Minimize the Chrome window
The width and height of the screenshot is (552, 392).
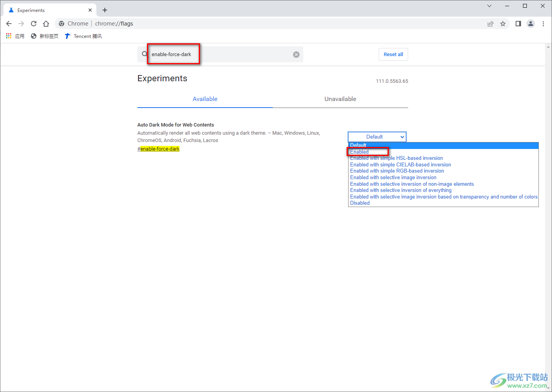click(x=507, y=6)
